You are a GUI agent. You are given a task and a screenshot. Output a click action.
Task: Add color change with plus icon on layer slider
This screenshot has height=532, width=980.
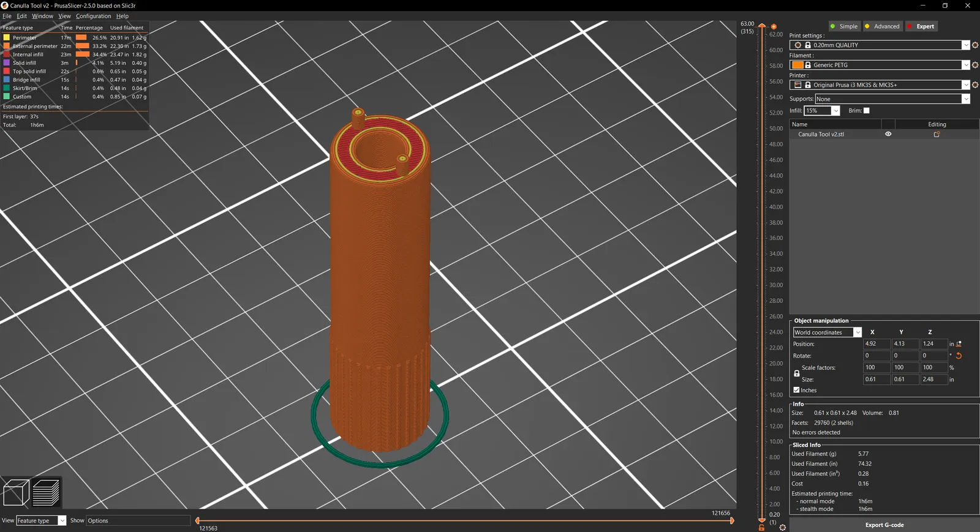(774, 27)
